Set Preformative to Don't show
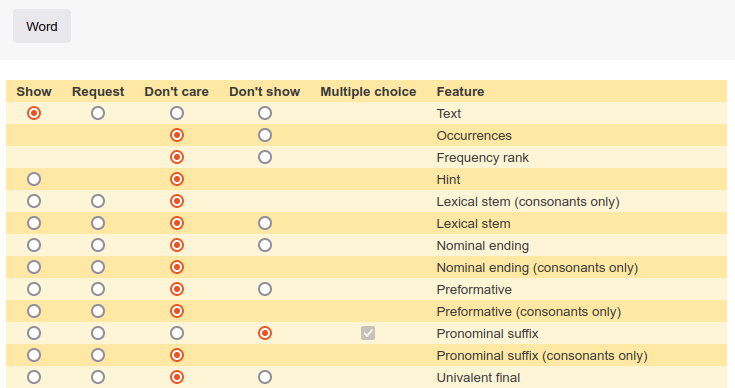Viewport: 735px width, 388px height. 265,289
